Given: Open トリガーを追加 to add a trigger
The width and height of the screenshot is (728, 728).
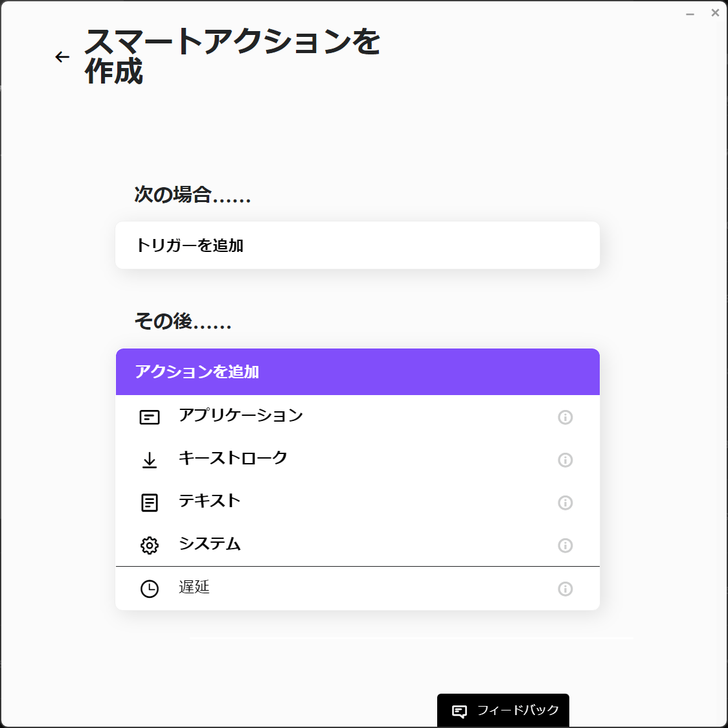Looking at the screenshot, I should click(x=358, y=245).
